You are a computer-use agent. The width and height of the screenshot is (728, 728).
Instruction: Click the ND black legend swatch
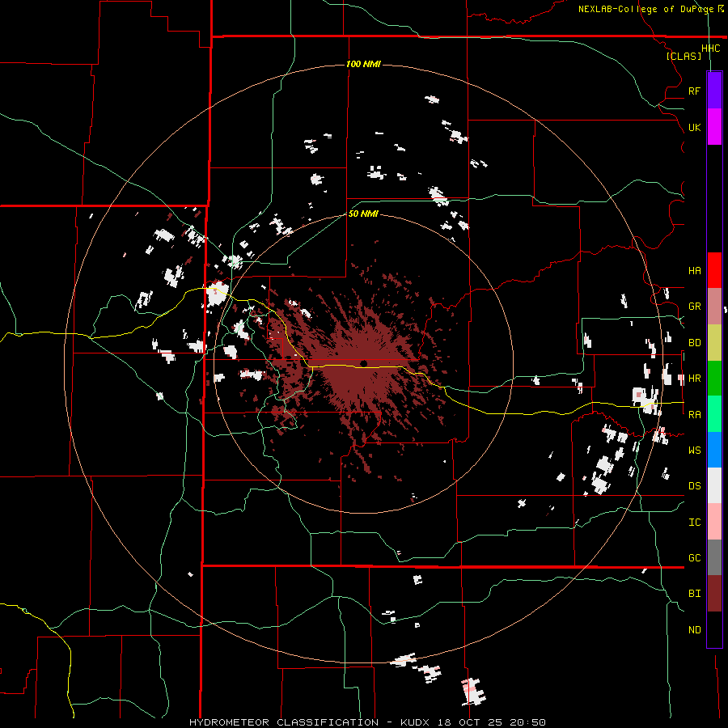coord(714,629)
